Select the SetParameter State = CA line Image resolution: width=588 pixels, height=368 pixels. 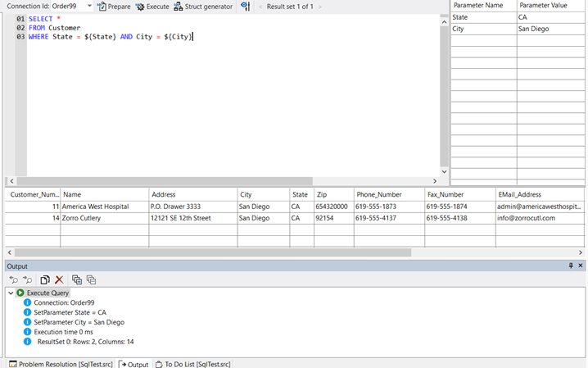70,312
